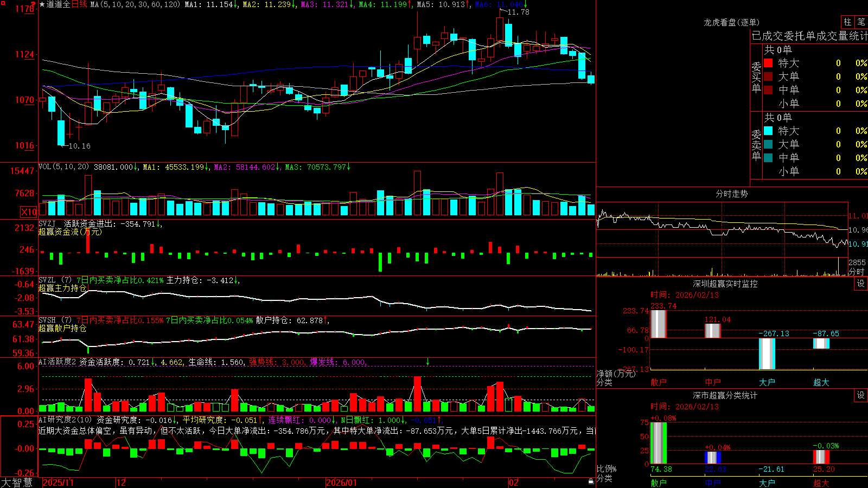Click the dark red 中单 buy-order swatch

(768, 90)
